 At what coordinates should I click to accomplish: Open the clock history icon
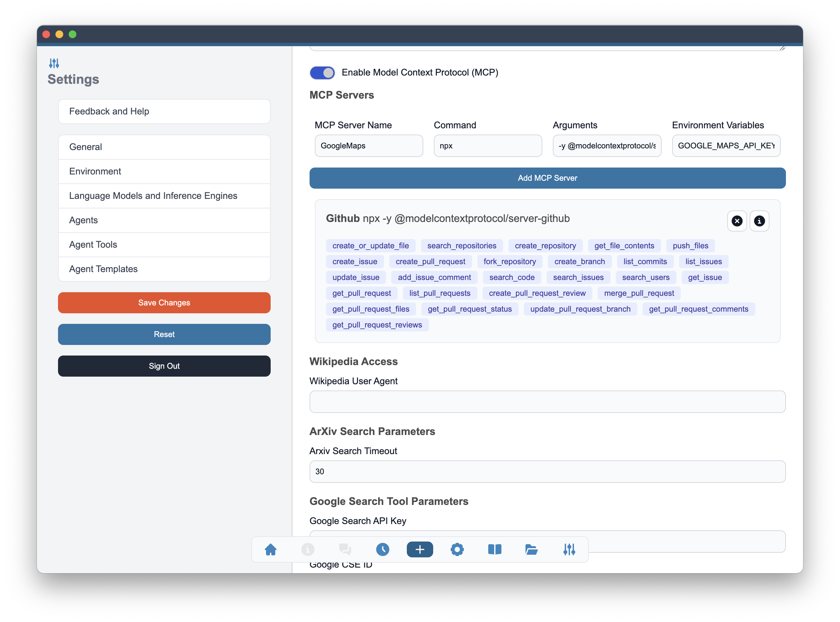(x=382, y=549)
